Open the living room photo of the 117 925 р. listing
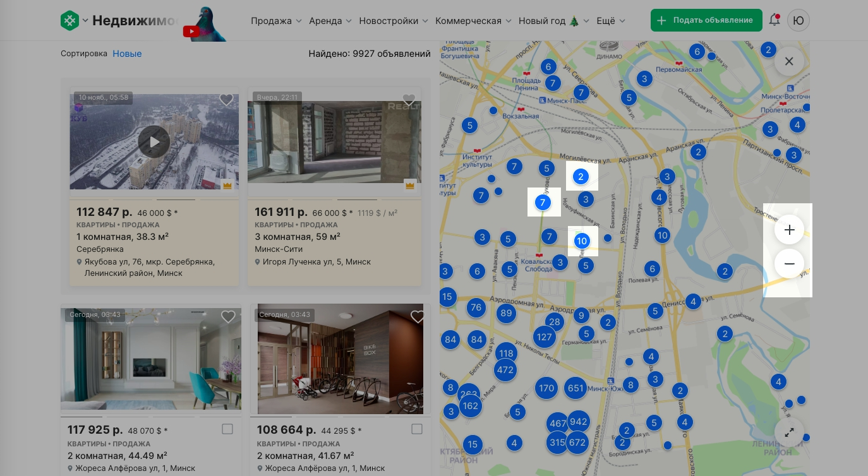Screen dimensions: 868x476 point(151,359)
